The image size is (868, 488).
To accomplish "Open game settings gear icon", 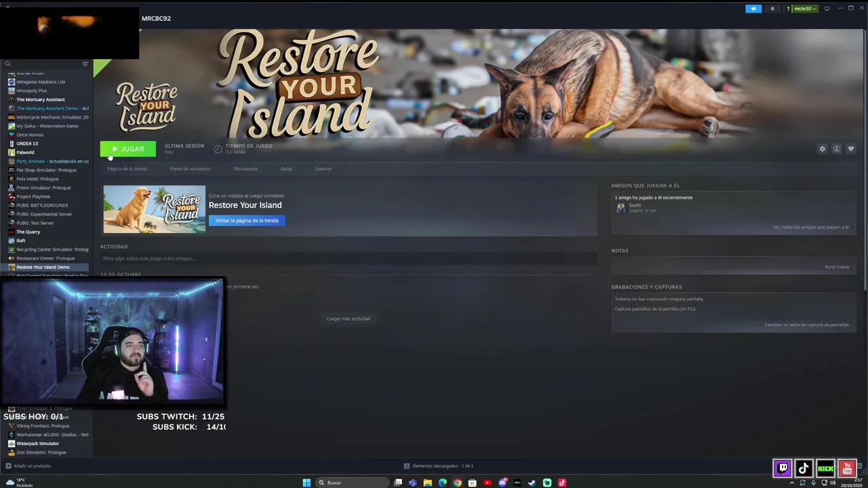I will pos(823,149).
